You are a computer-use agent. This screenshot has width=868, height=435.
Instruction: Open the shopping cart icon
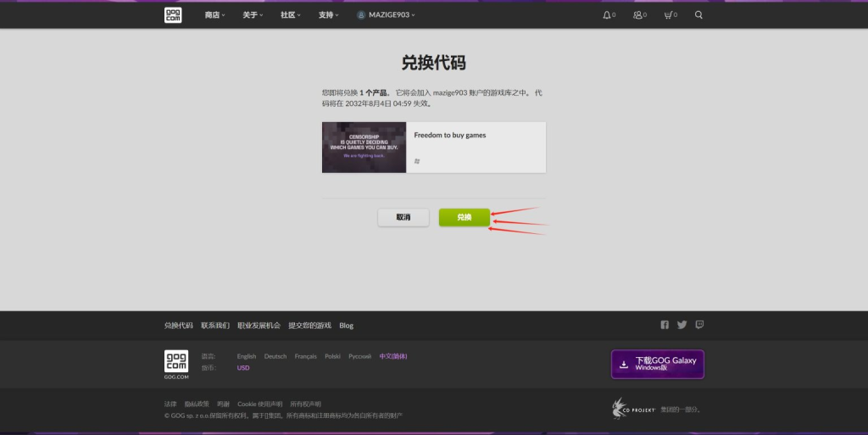[669, 15]
